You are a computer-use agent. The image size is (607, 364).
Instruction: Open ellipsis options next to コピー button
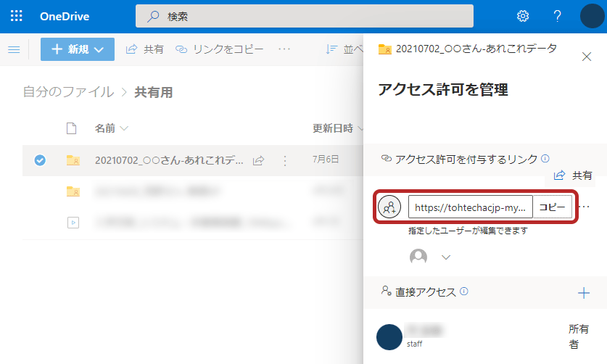click(x=585, y=207)
